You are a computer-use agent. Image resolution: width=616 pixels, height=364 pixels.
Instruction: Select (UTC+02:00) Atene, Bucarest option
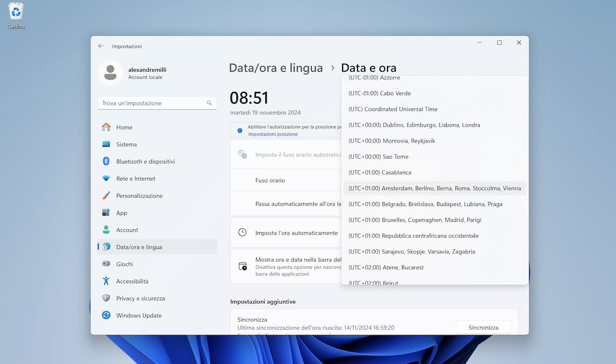435,268
